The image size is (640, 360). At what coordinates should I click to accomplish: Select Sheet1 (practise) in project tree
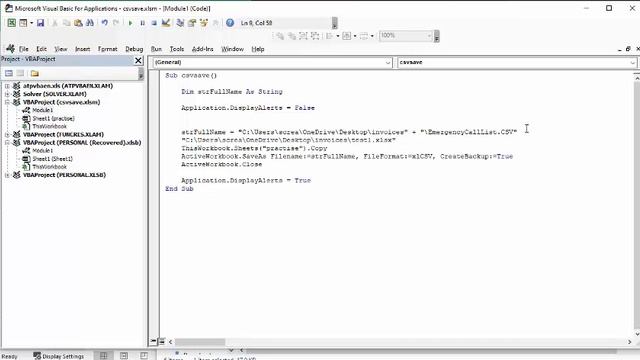point(53,118)
